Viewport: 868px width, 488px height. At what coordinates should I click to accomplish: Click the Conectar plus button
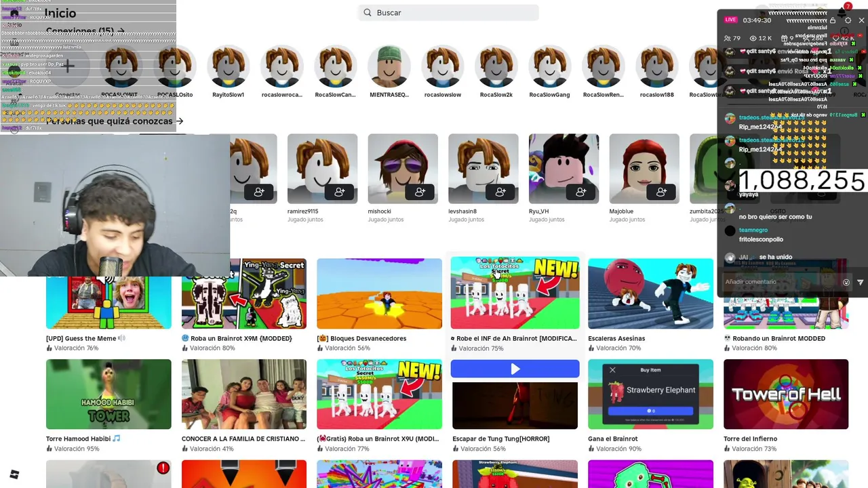tap(67, 66)
